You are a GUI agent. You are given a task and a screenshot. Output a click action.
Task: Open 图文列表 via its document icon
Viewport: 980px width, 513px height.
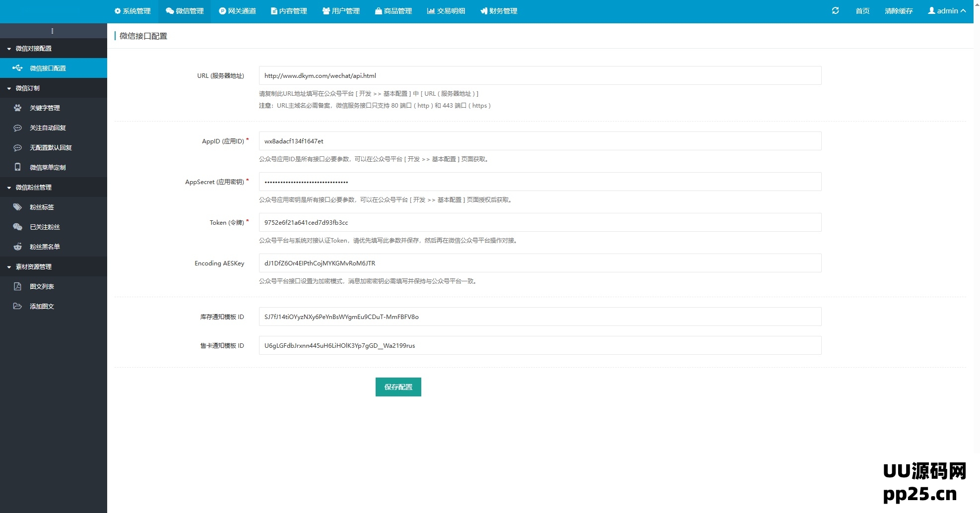18,286
